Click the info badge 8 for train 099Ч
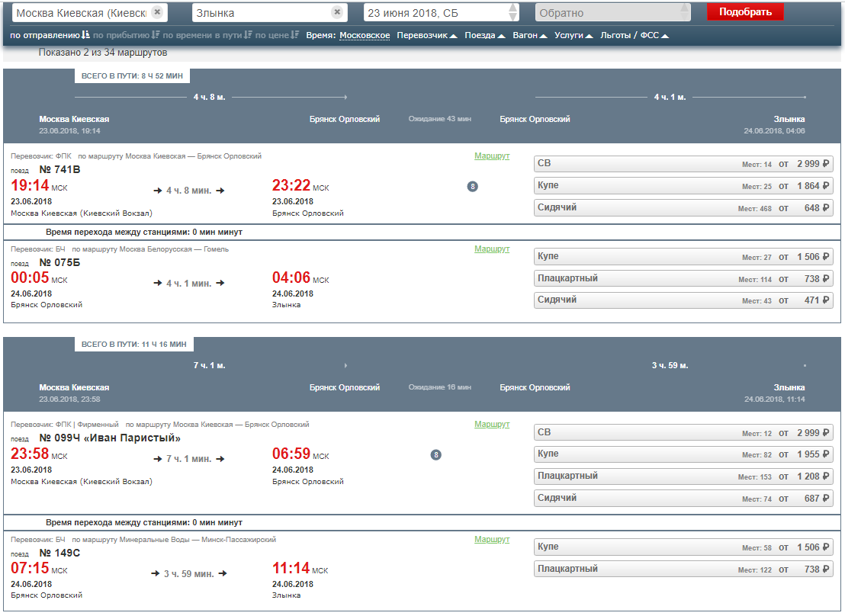This screenshot has width=845, height=616. click(435, 455)
